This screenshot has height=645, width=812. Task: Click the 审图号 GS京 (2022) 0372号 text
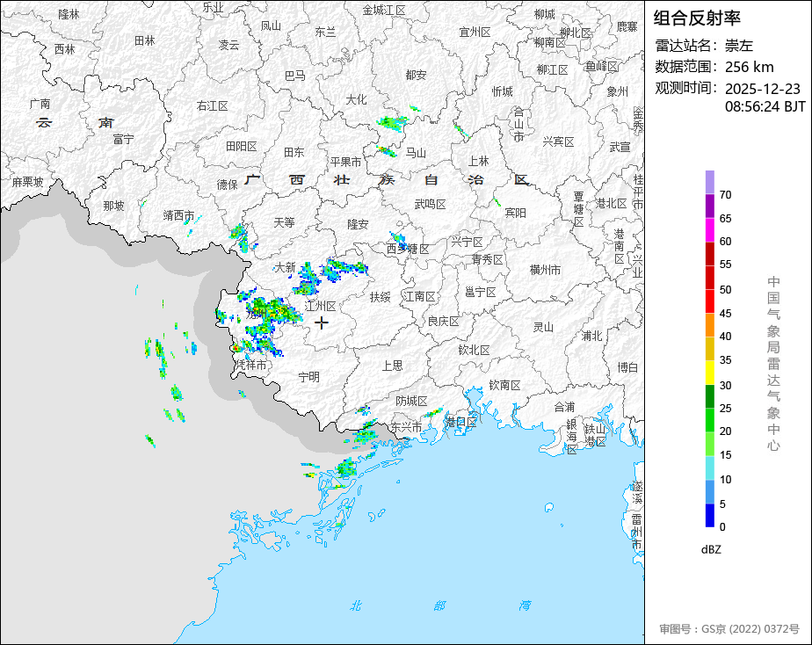pyautogui.click(x=729, y=629)
